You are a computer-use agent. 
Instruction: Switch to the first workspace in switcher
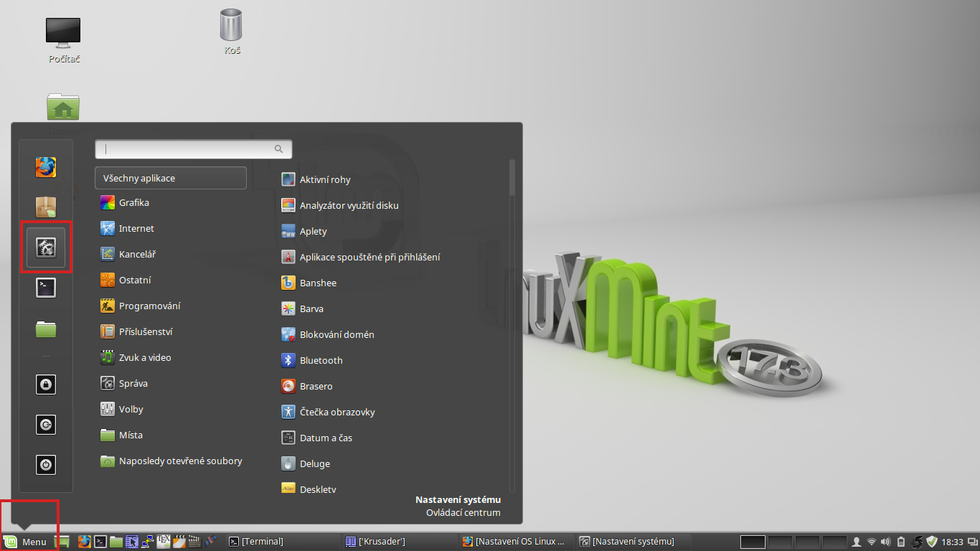tap(753, 542)
